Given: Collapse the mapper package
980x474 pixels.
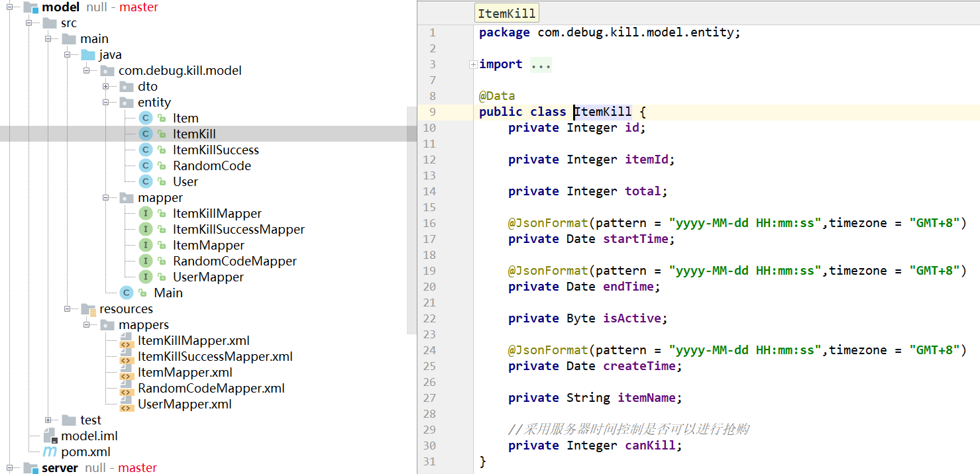Looking at the screenshot, I should [x=106, y=197].
